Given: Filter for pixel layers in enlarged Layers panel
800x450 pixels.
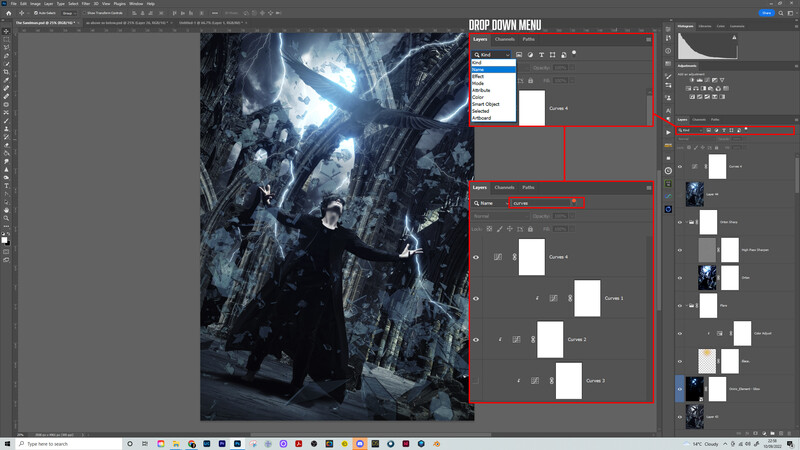Looking at the screenshot, I should [519, 55].
